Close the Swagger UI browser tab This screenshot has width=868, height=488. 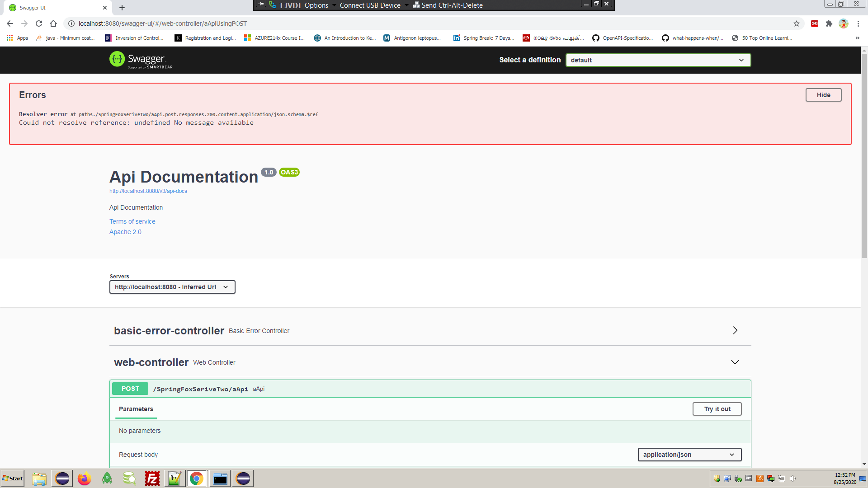pyautogui.click(x=105, y=8)
